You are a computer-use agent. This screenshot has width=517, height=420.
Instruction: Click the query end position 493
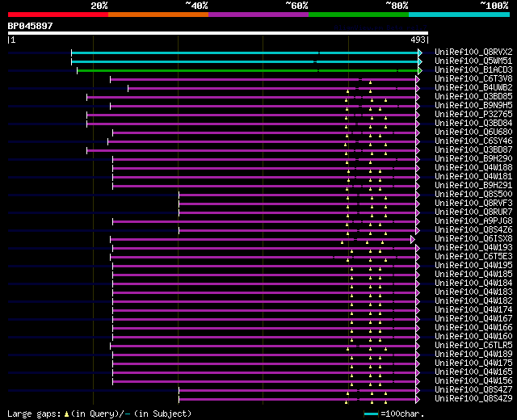418,40
